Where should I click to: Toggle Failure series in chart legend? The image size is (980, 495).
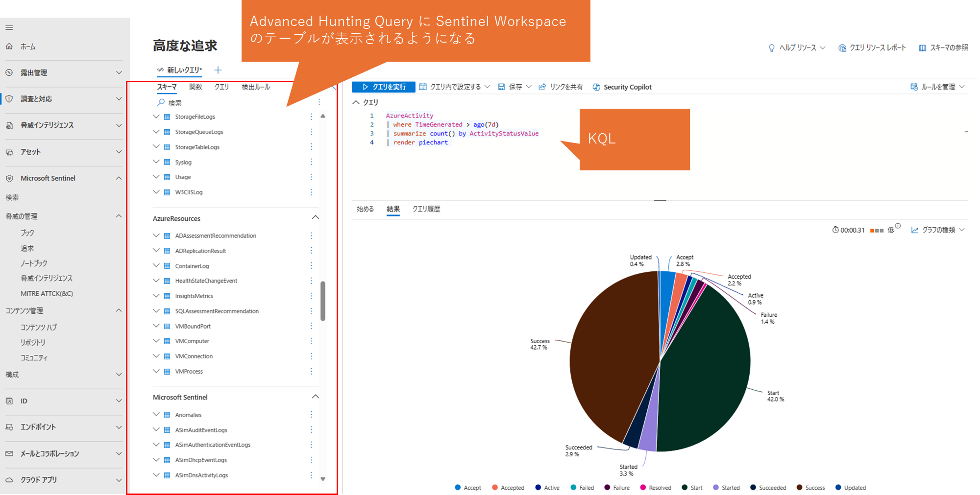[617, 488]
